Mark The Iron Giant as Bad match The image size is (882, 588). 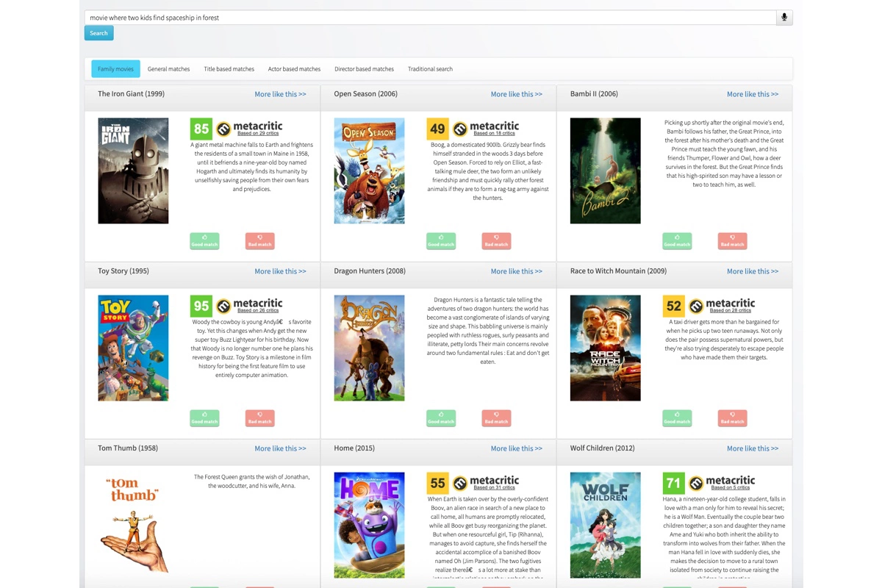pyautogui.click(x=260, y=241)
